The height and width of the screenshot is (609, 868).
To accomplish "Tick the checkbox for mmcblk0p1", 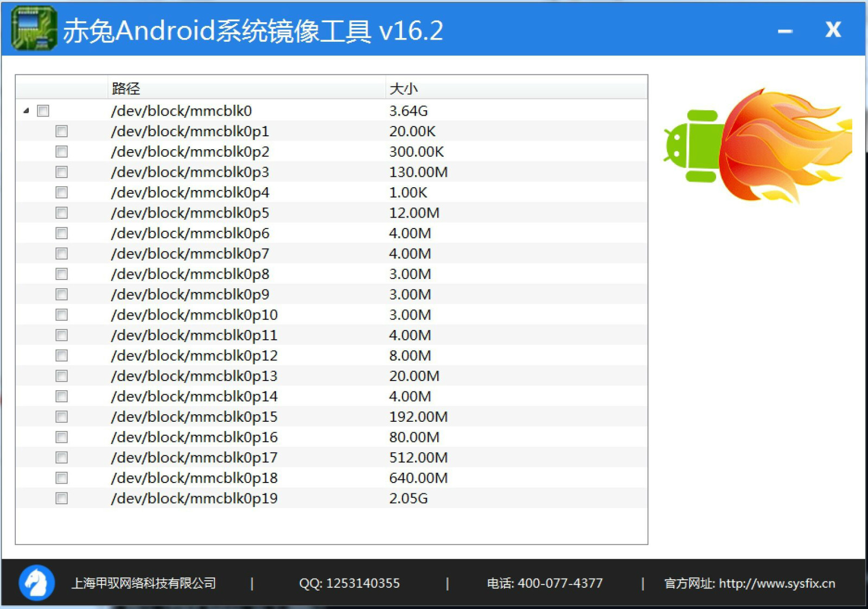I will (61, 131).
